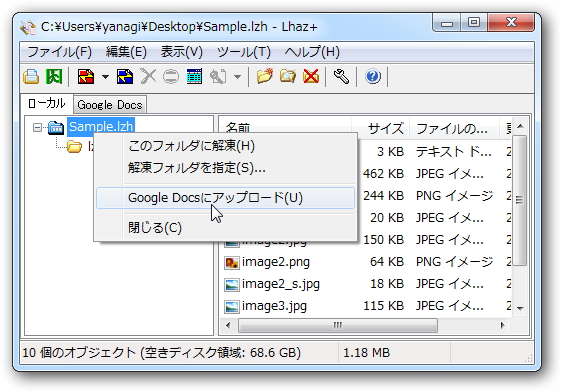The height and width of the screenshot is (392, 562).
Task: Click the grayed Google Docs upload icon
Action: (218, 76)
